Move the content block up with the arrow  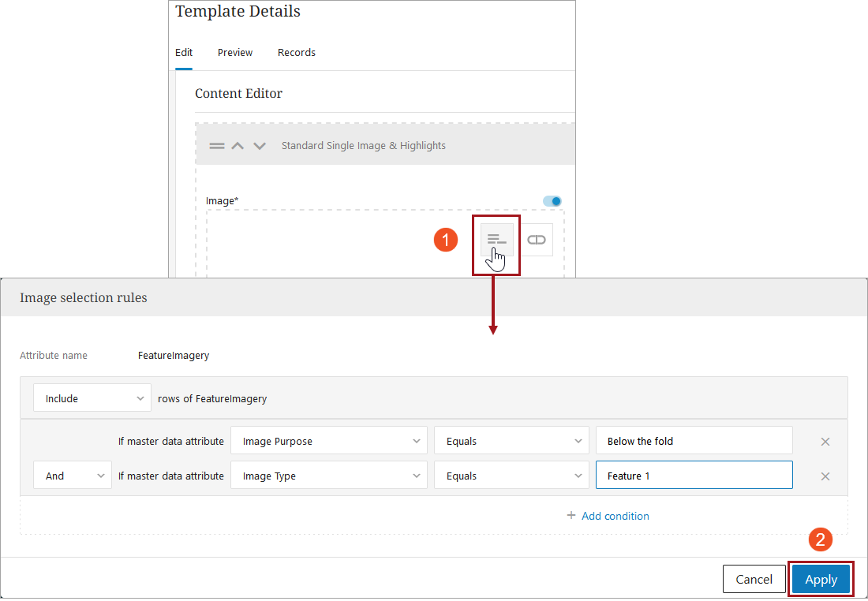pos(238,146)
